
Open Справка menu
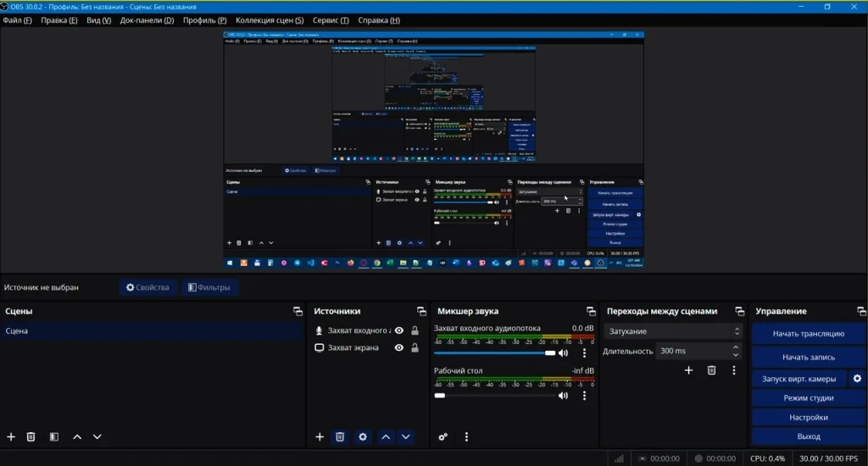pyautogui.click(x=379, y=20)
